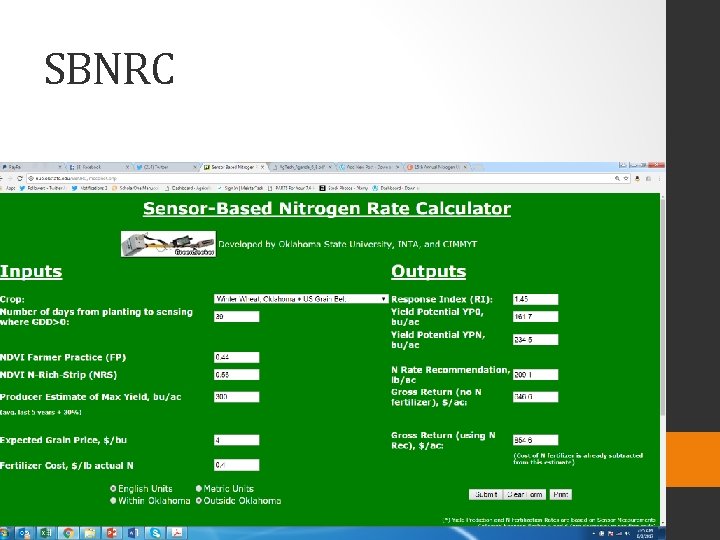Switch to the AgTech agenda PDF tab

[301, 167]
